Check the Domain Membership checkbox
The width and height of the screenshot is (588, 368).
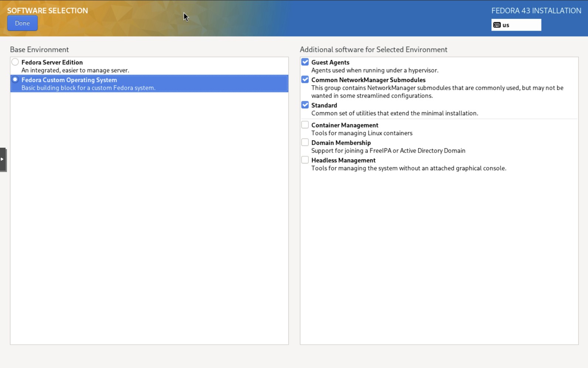(x=305, y=142)
